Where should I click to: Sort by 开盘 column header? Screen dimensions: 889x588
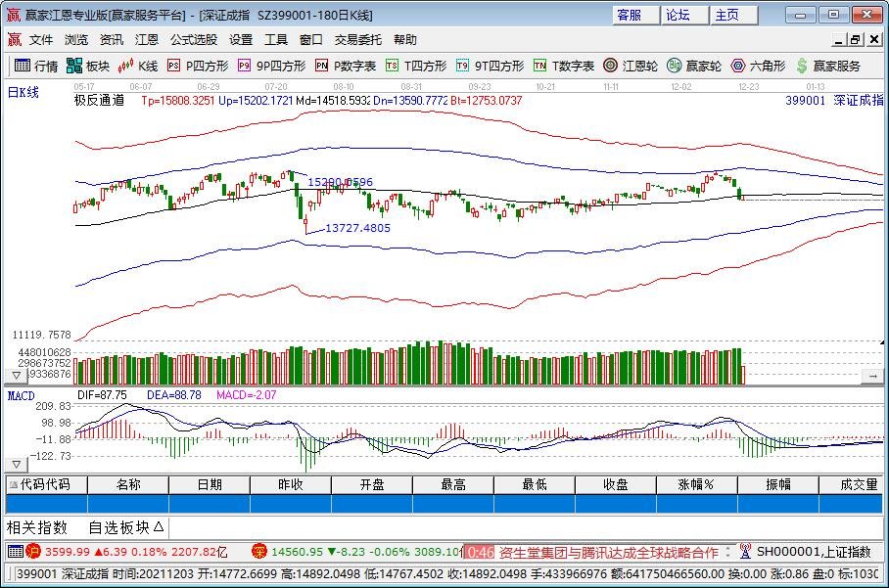[372, 484]
